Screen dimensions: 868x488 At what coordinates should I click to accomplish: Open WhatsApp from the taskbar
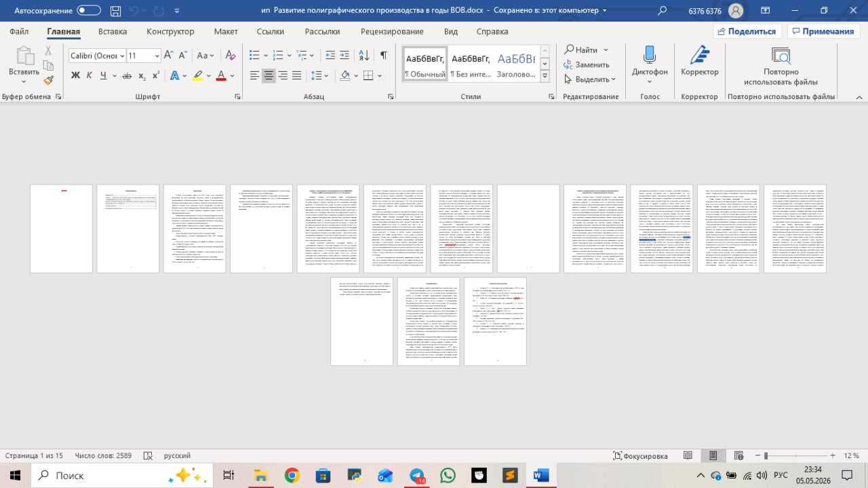(448, 476)
